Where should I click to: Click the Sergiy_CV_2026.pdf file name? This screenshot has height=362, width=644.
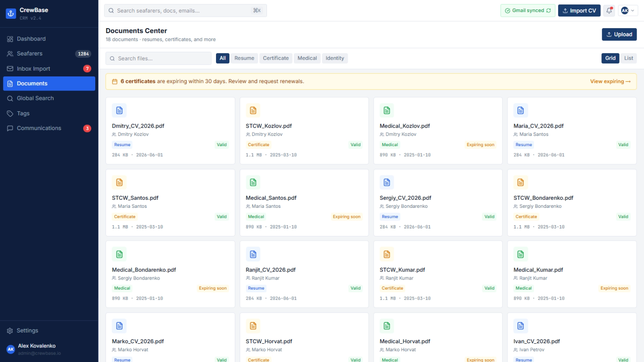[x=405, y=198]
